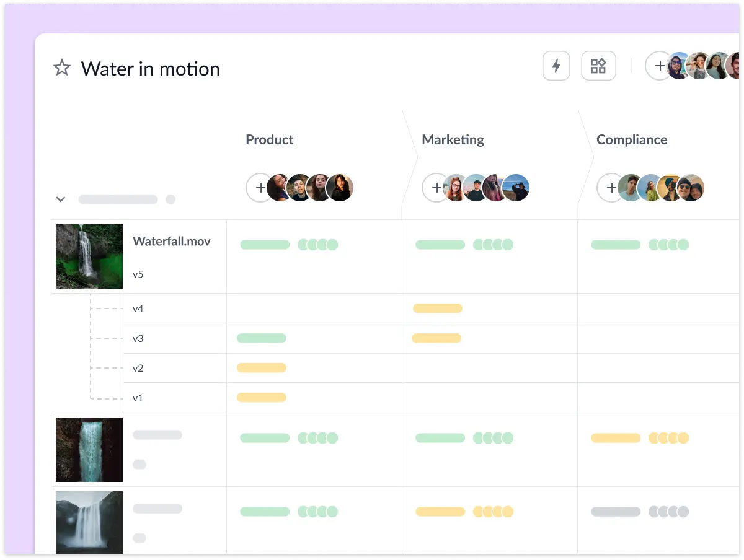This screenshot has height=560, width=744.
Task: Select version v4 of Waterfall.mov
Action: [x=138, y=308]
